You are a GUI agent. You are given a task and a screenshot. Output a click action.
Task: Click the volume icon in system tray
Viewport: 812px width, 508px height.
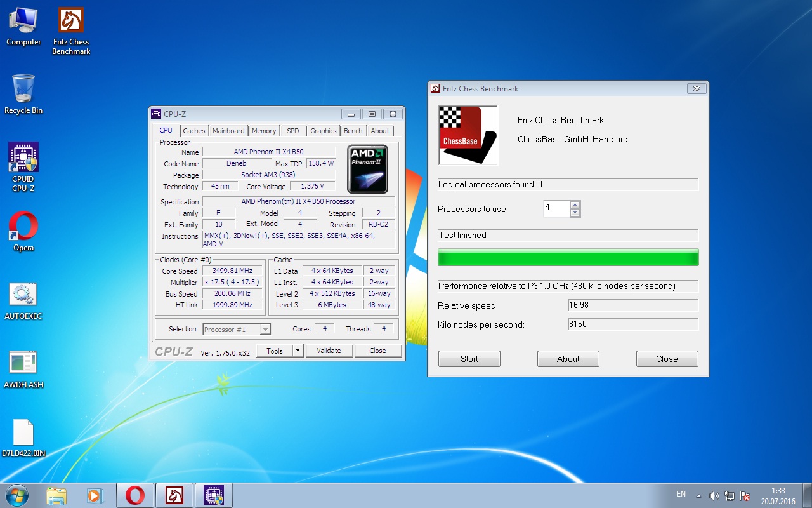714,495
